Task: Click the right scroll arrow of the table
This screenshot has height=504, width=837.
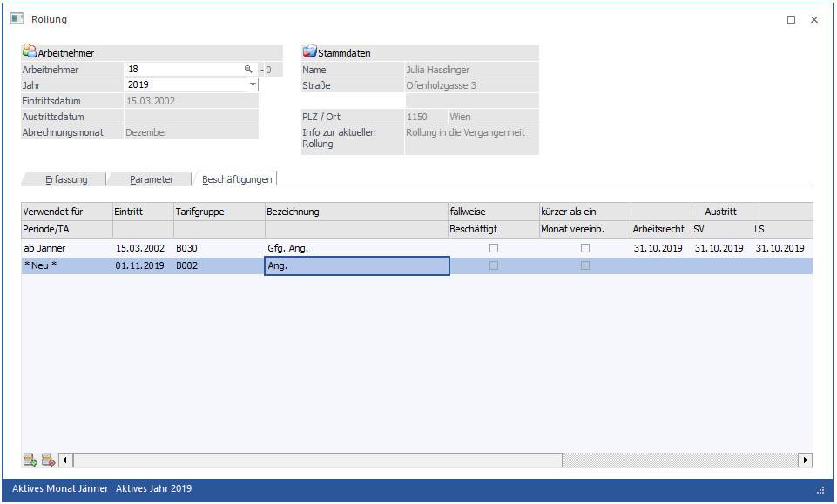Action: (x=805, y=460)
